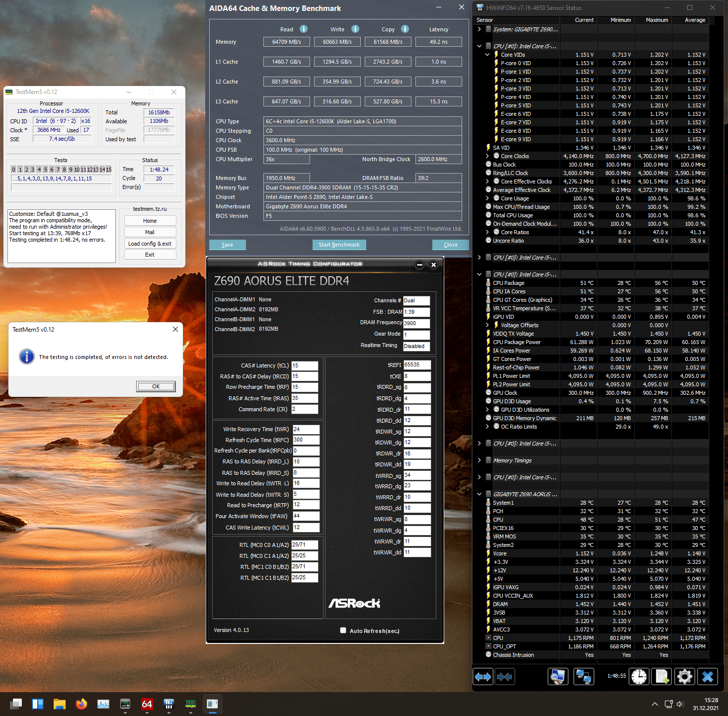Switch to AIDA64 red 64 taskbar icon

tap(147, 704)
